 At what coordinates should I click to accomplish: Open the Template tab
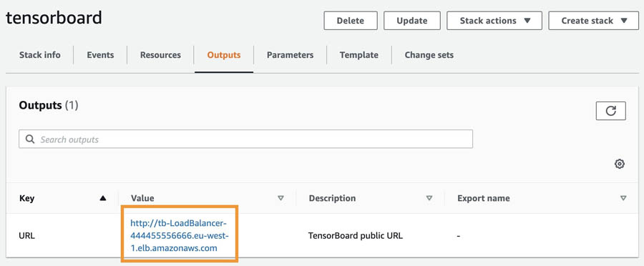coord(359,55)
